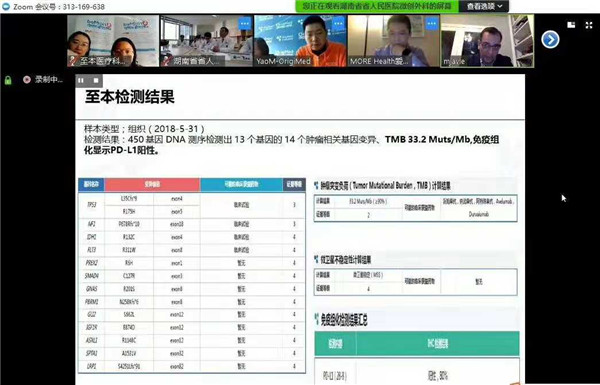Image resolution: width=600 pixels, height=385 pixels.
Task: Open more options on 湖南省 video tile
Action: (x=245, y=23)
